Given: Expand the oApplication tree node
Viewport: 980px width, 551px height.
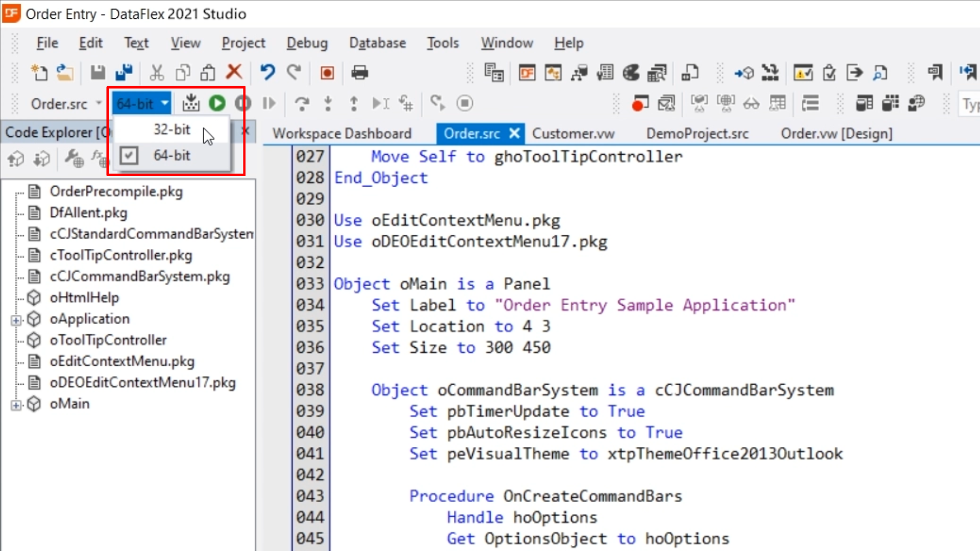Looking at the screenshot, I should [x=16, y=320].
